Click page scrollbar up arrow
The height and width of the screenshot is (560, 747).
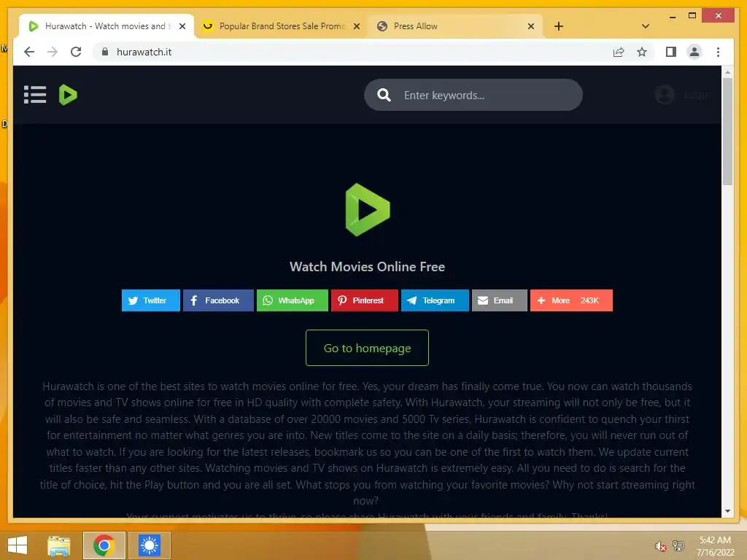pyautogui.click(x=727, y=72)
